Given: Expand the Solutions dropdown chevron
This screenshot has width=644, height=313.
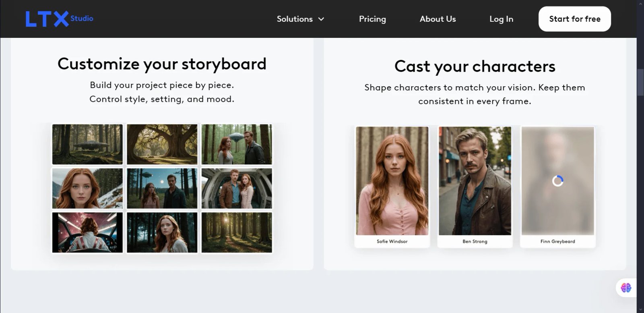Looking at the screenshot, I should point(321,19).
